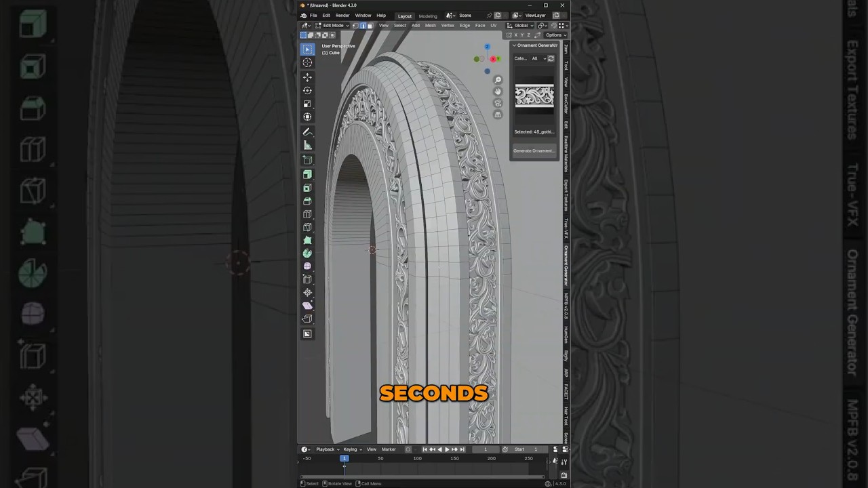Select the Edge Slide tool
Viewport: 868px width, 488px height.
[307, 279]
